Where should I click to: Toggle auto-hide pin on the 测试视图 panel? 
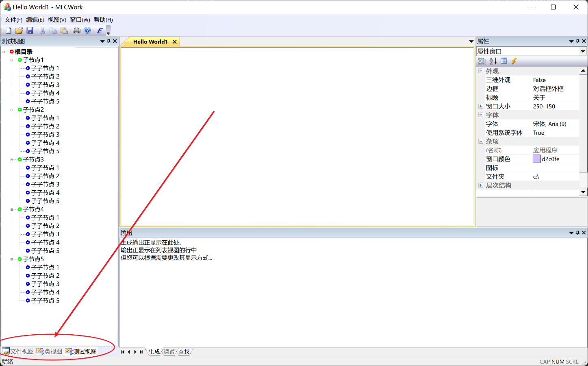[108, 41]
